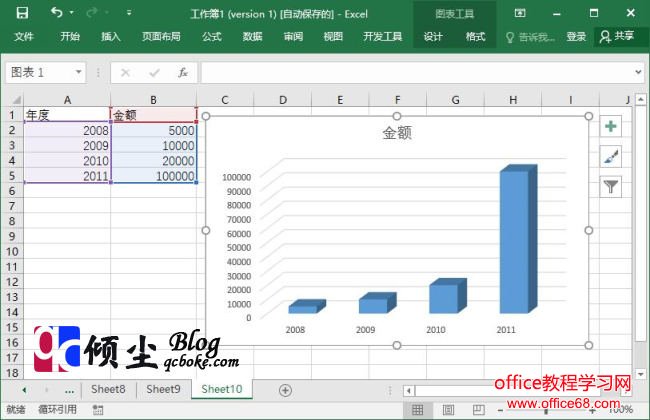The width and height of the screenshot is (650, 420).
Task: Switch to Page Break Preview icon
Action: 479,410
